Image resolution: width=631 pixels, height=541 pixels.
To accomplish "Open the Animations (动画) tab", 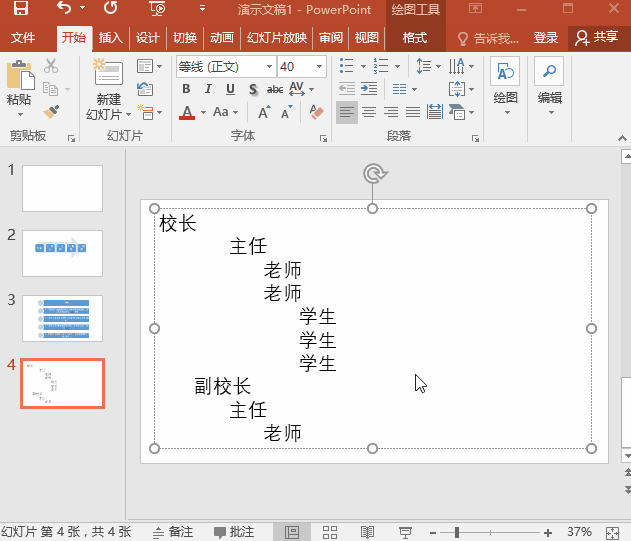I will pos(221,38).
